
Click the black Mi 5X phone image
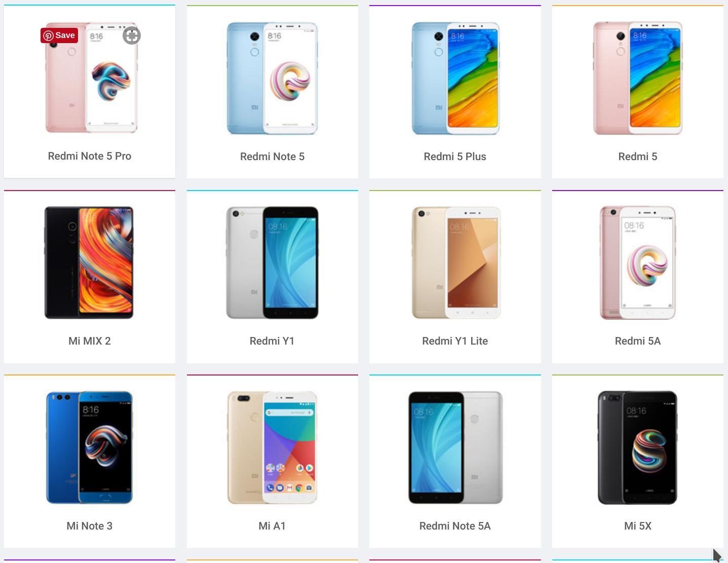[638, 447]
